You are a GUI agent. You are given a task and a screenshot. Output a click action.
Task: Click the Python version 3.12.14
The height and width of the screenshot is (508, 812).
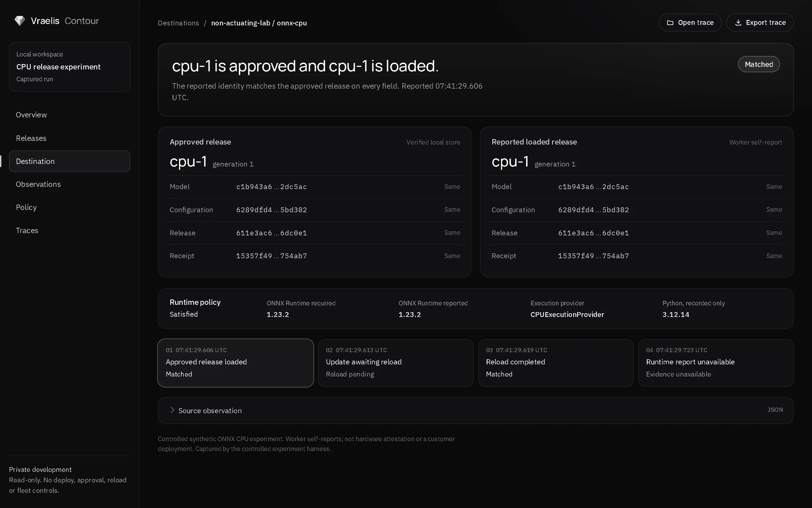point(676,315)
